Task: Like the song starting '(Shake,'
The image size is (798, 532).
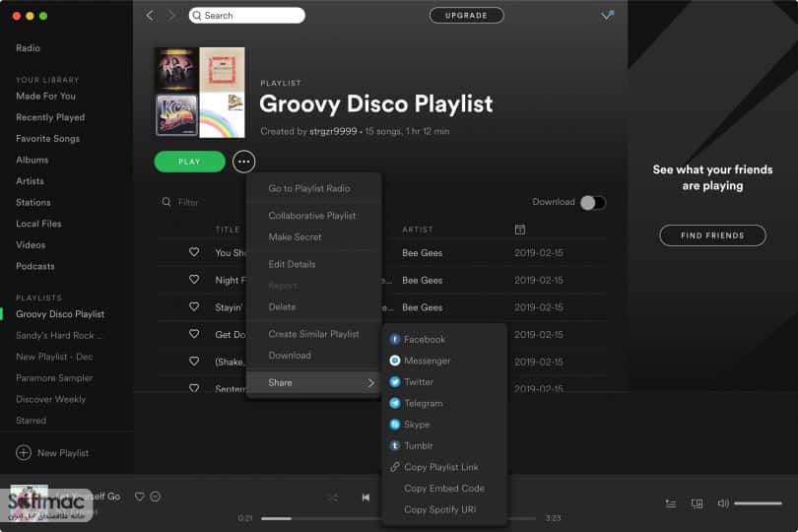Action: (194, 361)
